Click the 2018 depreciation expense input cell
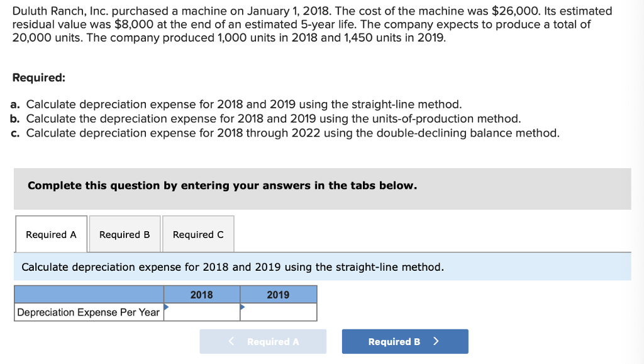The height and width of the screenshot is (364, 644). coord(202,312)
